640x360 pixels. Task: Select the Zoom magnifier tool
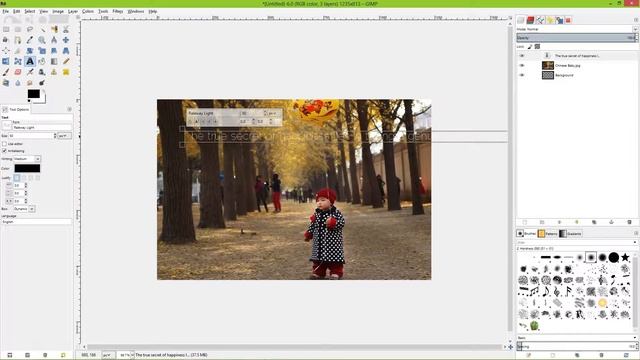42,40
